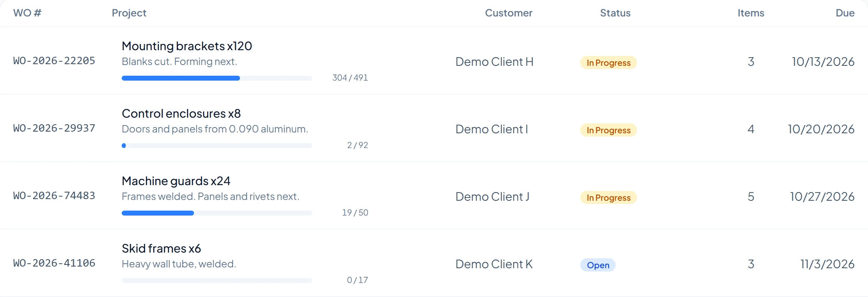Click the 2 / 92 progress count
868x297 pixels.
point(358,145)
